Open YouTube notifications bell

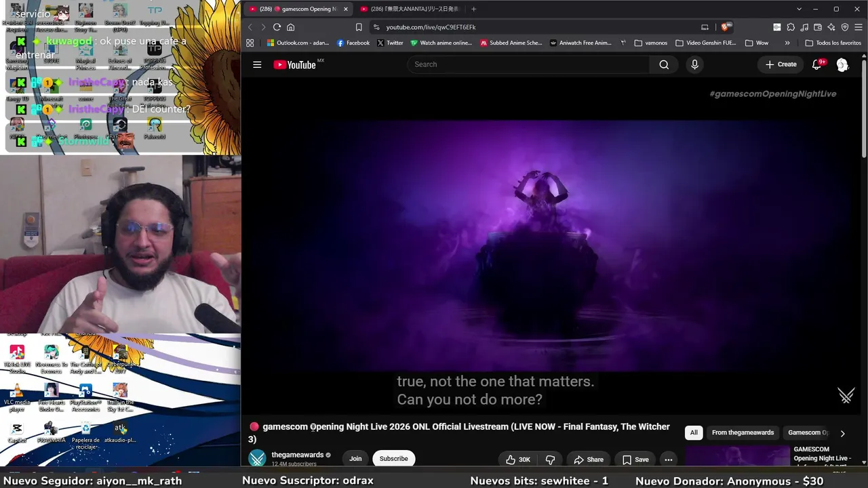tap(816, 64)
